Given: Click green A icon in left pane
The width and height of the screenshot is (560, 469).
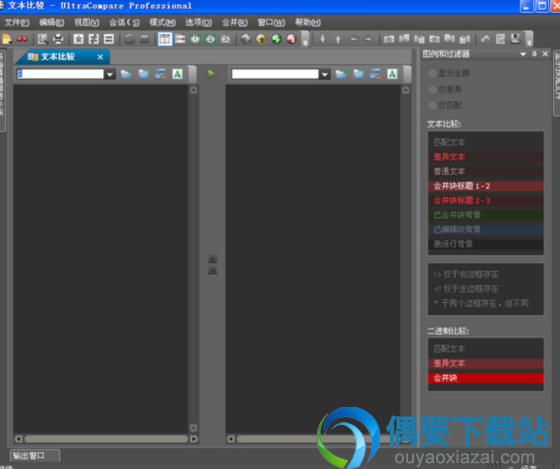Looking at the screenshot, I should click(177, 74).
